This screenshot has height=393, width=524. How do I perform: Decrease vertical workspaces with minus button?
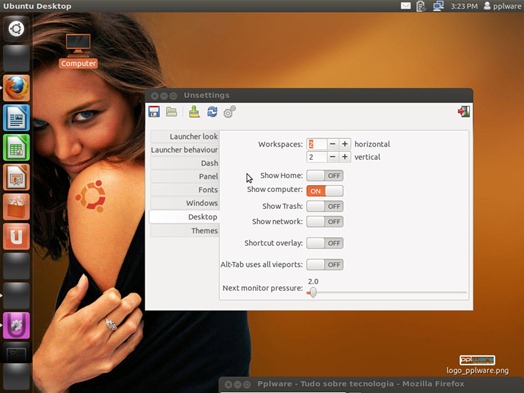tap(332, 157)
